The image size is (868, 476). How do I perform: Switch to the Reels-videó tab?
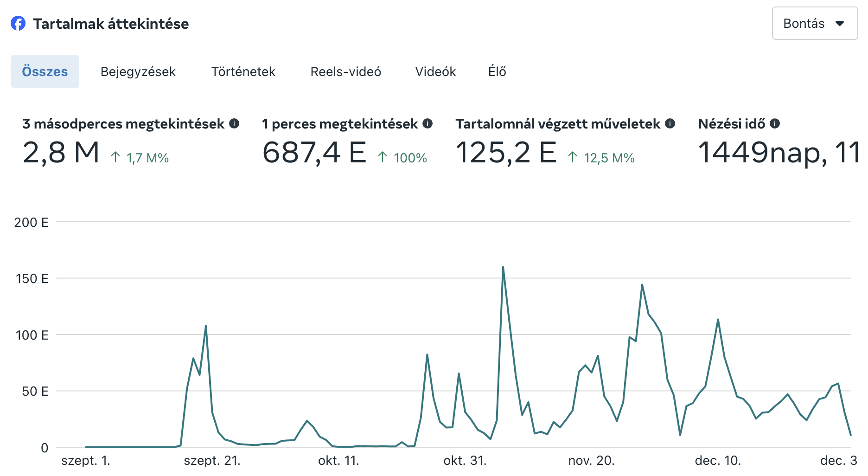345,71
